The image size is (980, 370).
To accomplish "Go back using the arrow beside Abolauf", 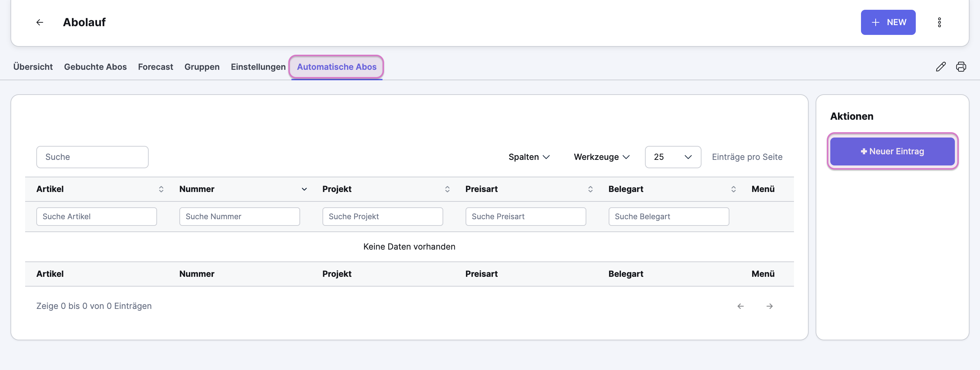I will coord(39,22).
